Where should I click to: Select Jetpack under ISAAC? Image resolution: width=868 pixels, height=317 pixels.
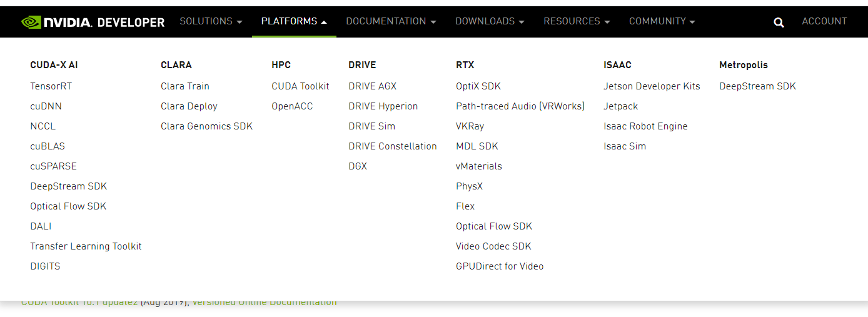pos(621,106)
